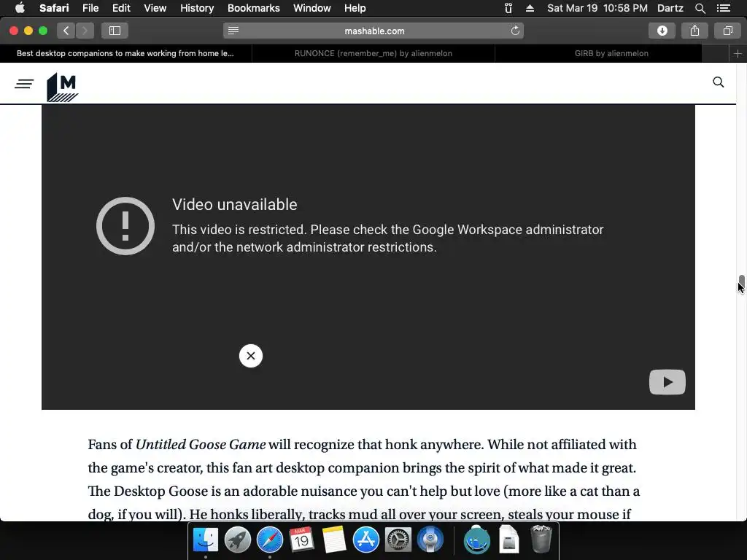Open the Dartz user menu
747x560 pixels.
click(x=670, y=8)
